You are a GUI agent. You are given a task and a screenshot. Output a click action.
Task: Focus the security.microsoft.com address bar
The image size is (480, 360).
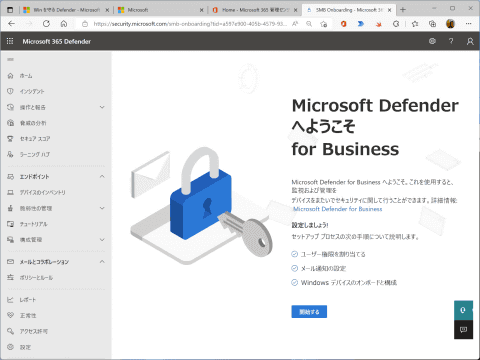[x=190, y=24]
